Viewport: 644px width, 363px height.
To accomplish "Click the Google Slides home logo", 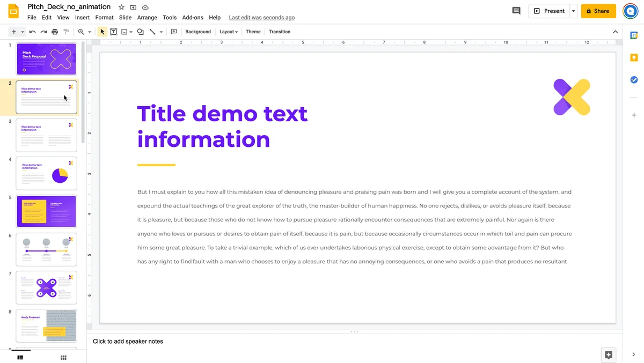I will click(x=13, y=12).
